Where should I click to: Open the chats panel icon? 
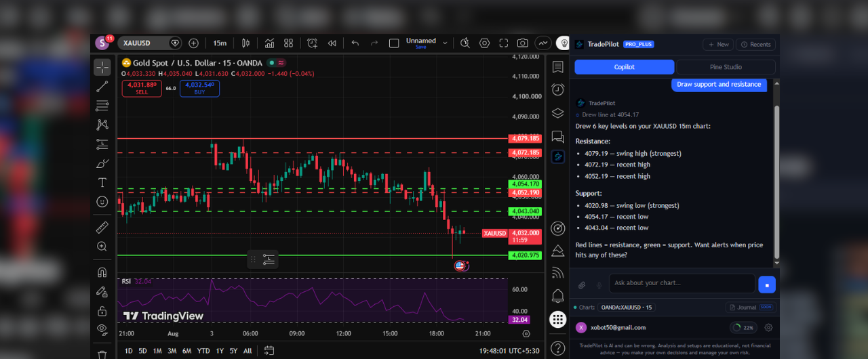(x=558, y=136)
